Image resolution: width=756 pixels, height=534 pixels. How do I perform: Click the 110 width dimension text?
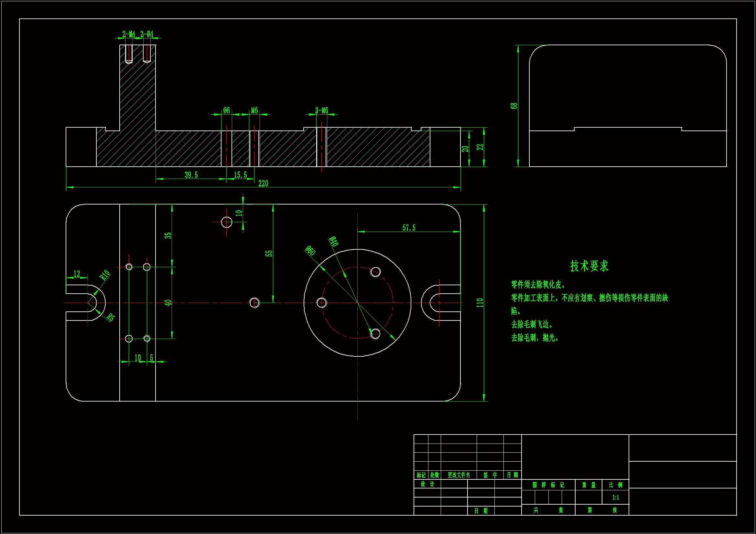pyautogui.click(x=480, y=303)
